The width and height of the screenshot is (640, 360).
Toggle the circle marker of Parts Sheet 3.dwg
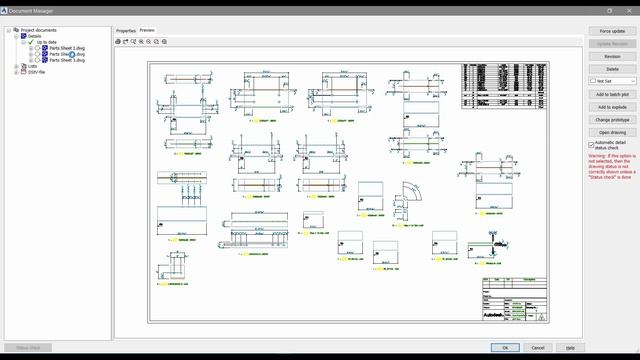(38, 60)
